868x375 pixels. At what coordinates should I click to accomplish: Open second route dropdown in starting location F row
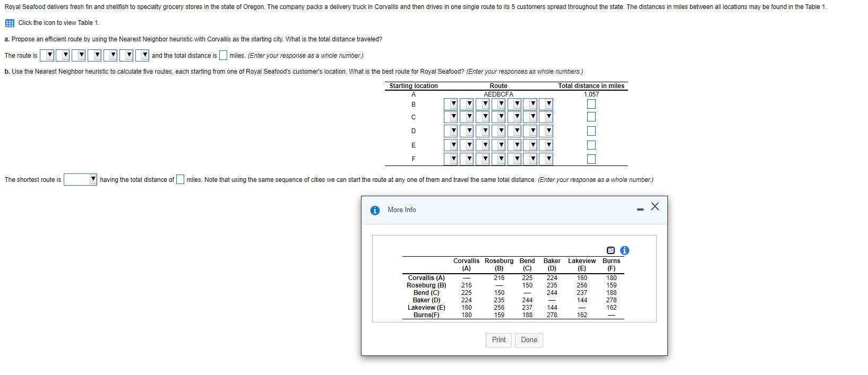(467, 159)
